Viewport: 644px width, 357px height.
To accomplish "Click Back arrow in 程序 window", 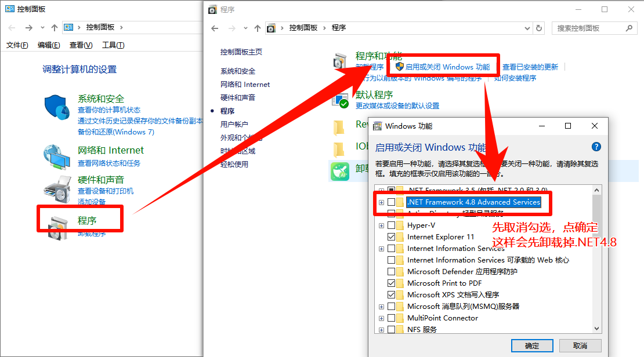I will click(215, 28).
